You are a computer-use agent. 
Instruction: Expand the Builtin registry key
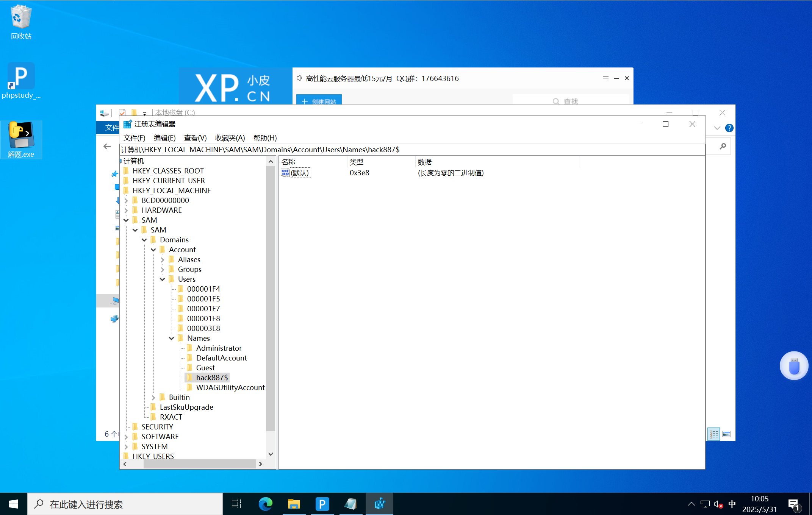click(153, 397)
